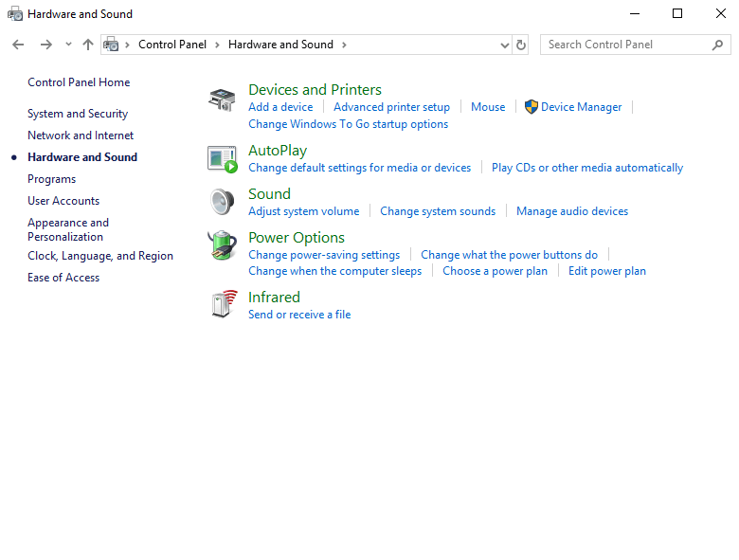Go to Network and Internet category
The height and width of the screenshot is (560, 739).
click(81, 135)
